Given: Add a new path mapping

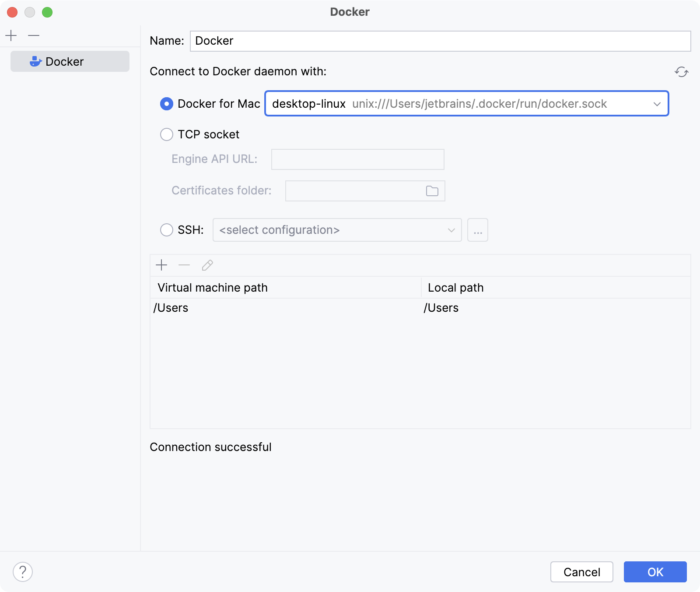Looking at the screenshot, I should 161,265.
